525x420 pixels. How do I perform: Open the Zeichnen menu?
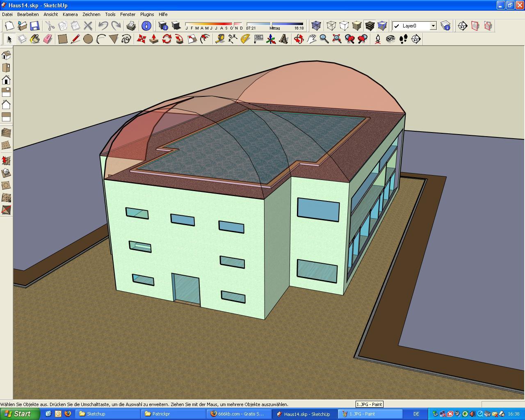pyautogui.click(x=91, y=14)
